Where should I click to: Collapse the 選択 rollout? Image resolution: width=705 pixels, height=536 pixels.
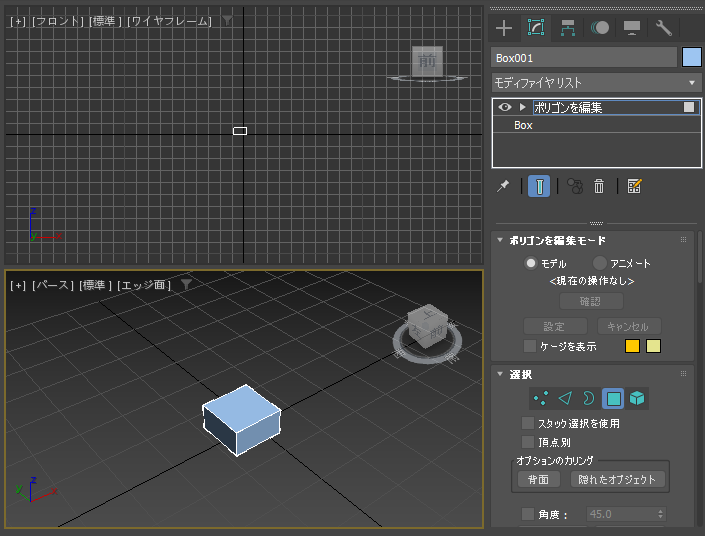click(x=500, y=374)
